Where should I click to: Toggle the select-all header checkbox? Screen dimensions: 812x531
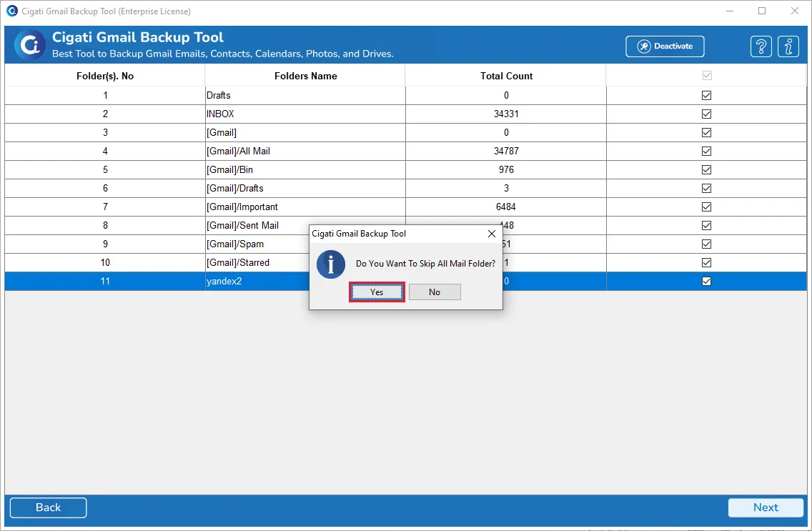point(707,76)
